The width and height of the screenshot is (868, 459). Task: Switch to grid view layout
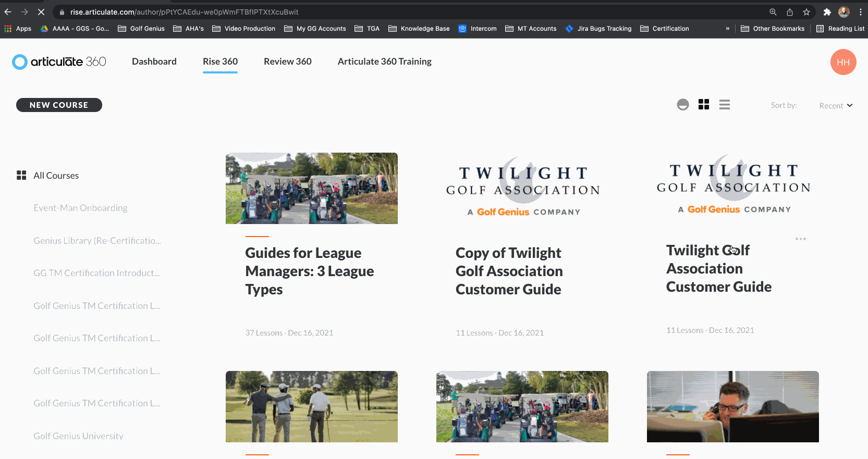(x=704, y=105)
